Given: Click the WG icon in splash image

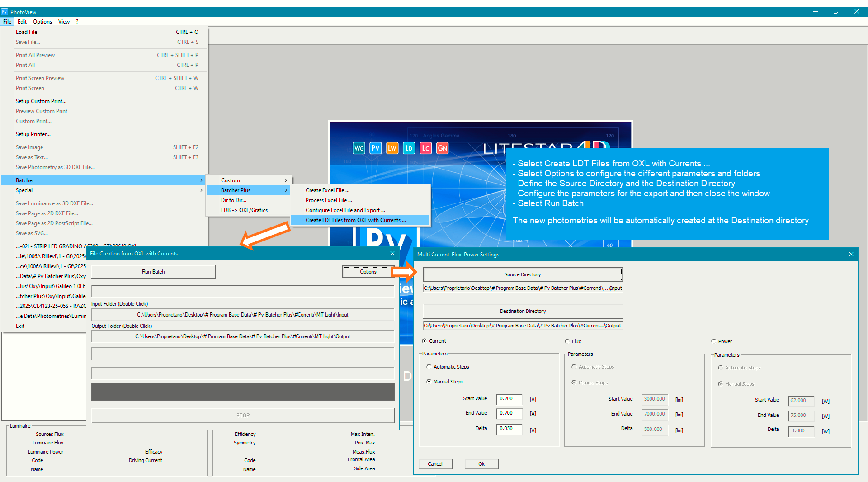Looking at the screenshot, I should tap(359, 148).
